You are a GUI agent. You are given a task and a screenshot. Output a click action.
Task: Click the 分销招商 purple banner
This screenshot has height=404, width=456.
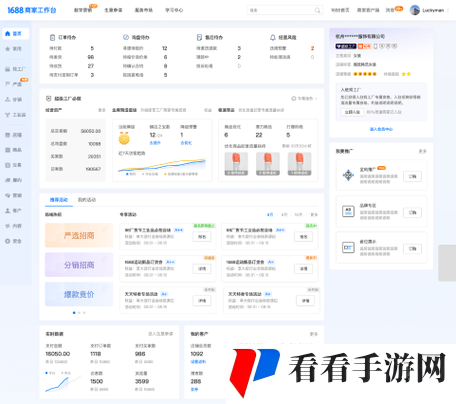79,265
